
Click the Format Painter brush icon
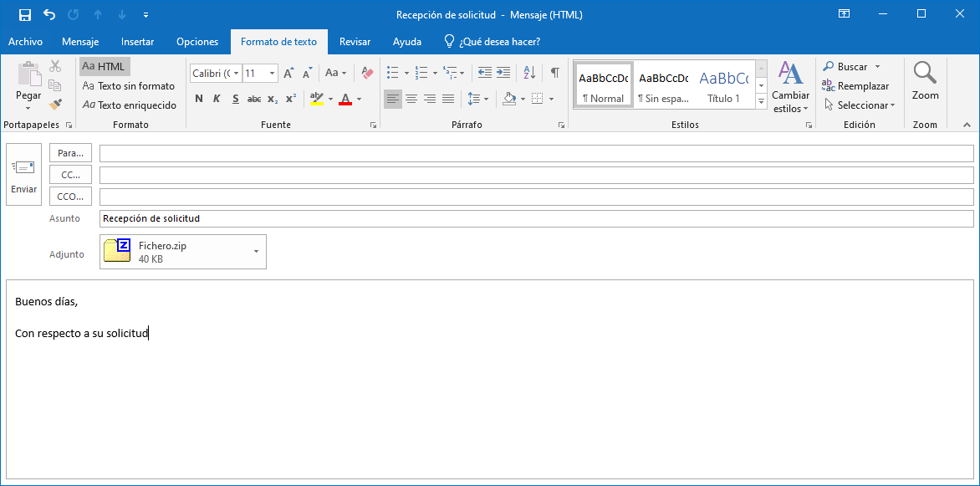55,105
